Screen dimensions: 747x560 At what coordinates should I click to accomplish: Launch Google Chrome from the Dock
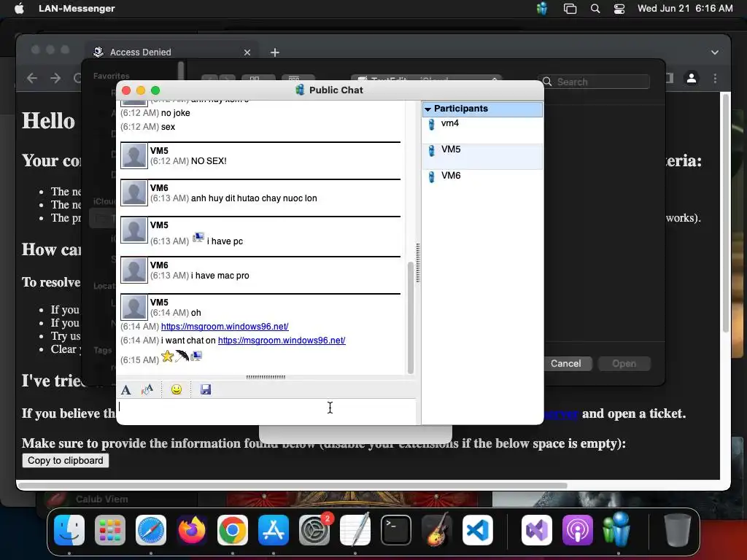click(x=233, y=530)
